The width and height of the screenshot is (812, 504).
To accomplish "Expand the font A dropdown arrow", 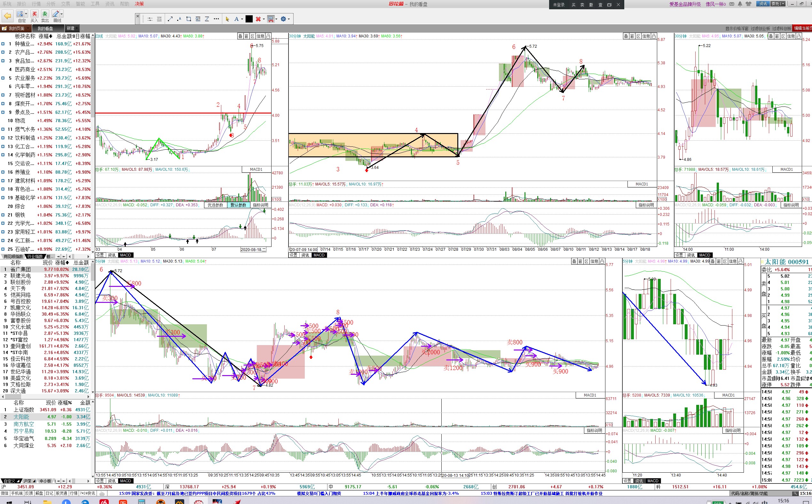I will [242, 19].
